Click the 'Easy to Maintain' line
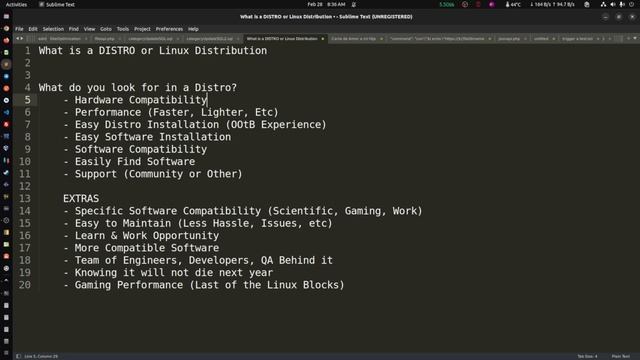640x360 pixels. pyautogui.click(x=198, y=223)
